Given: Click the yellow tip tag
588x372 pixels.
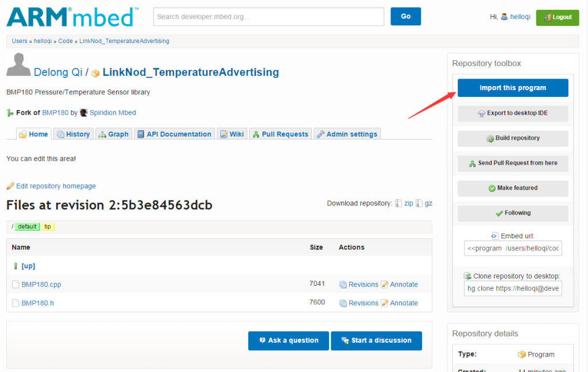Looking at the screenshot, I should (x=48, y=227).
